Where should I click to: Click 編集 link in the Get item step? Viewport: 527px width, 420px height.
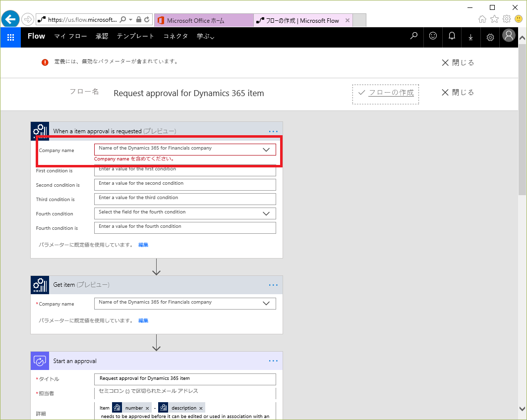tap(143, 320)
